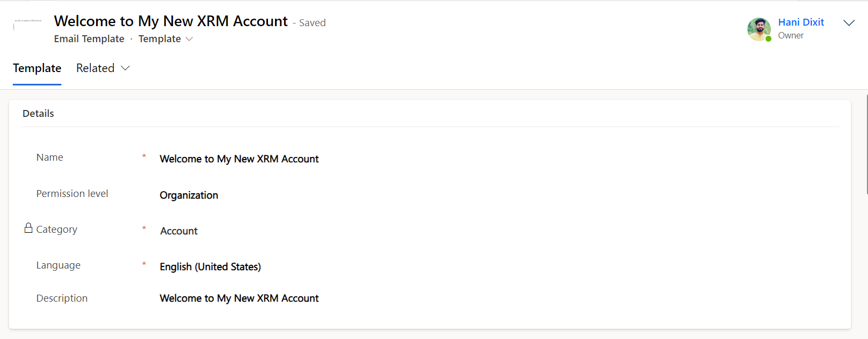The image size is (868, 339).
Task: Click the green presence status dot
Action: pyautogui.click(x=768, y=39)
